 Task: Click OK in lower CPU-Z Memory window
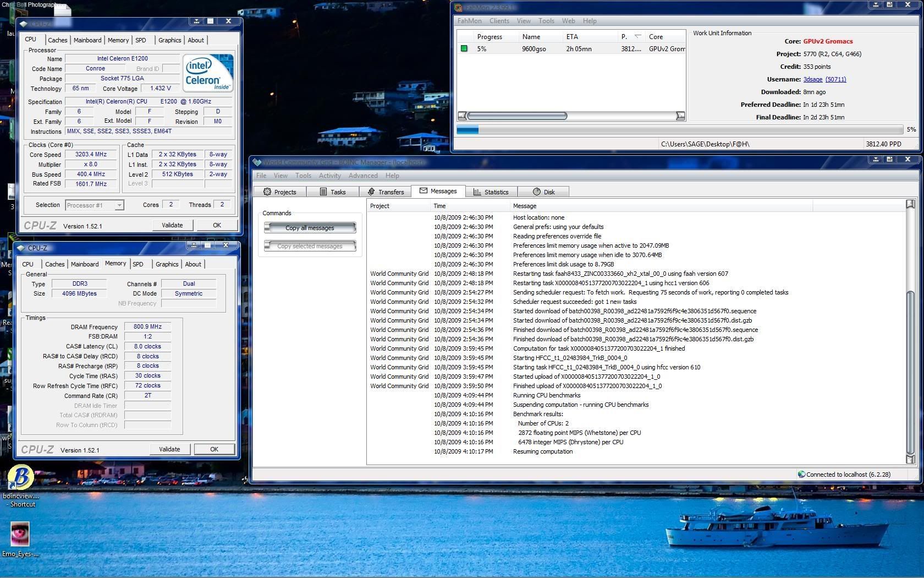214,449
